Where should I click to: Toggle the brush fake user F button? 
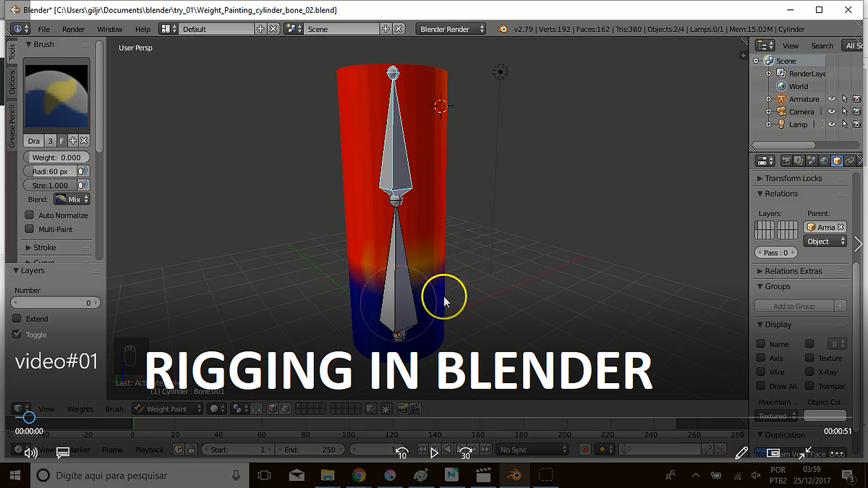pos(61,141)
